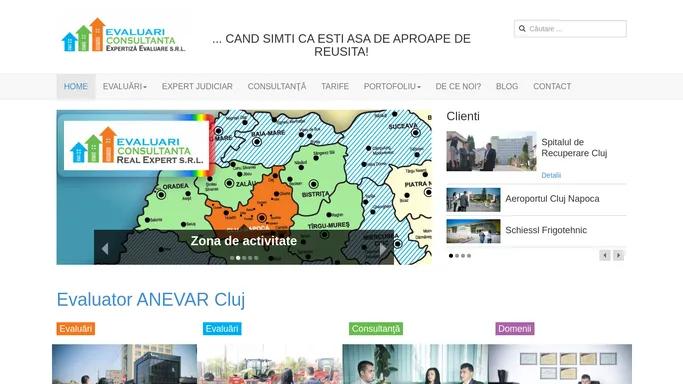Image resolution: width=683 pixels, height=384 pixels.
Task: Open the EXPERT JUDICIAR page
Action: coord(197,86)
